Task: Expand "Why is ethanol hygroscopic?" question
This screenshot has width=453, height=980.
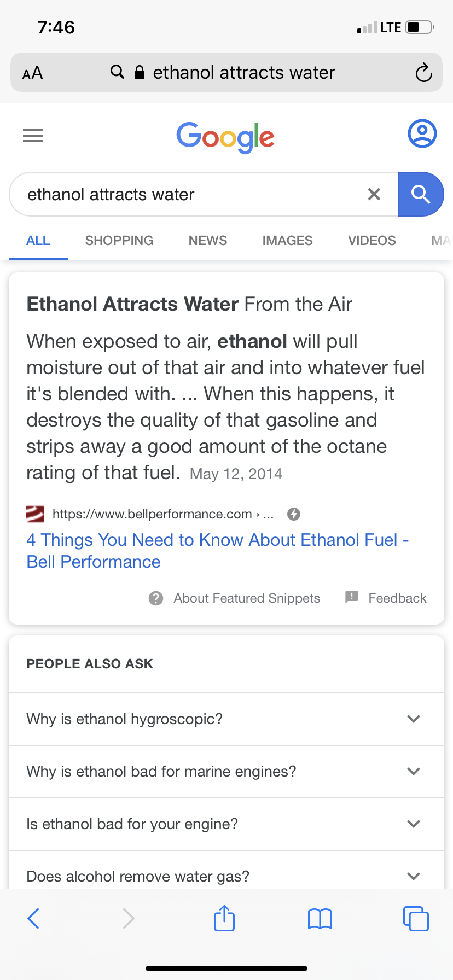Action: click(x=226, y=719)
